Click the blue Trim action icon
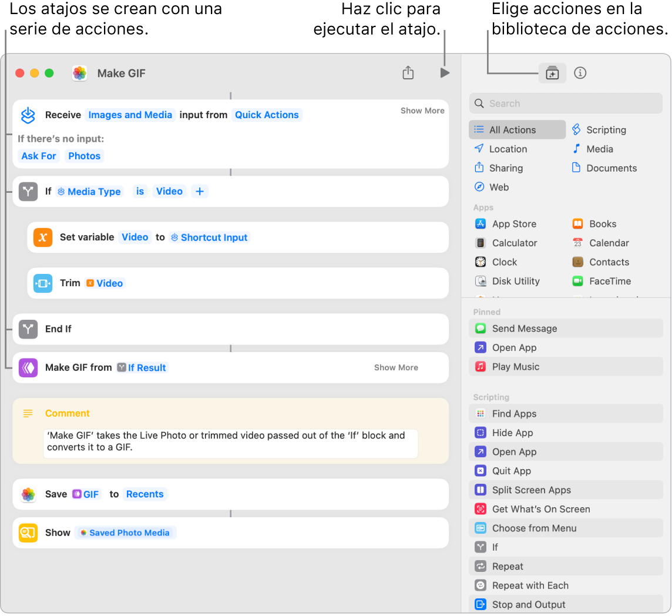The image size is (672, 616). [43, 283]
